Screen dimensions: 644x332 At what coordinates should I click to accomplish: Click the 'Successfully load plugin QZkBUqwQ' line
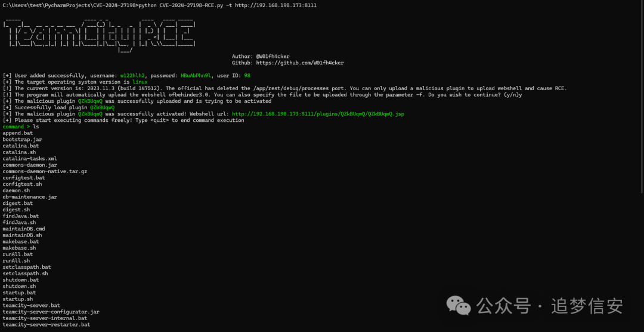(58, 108)
